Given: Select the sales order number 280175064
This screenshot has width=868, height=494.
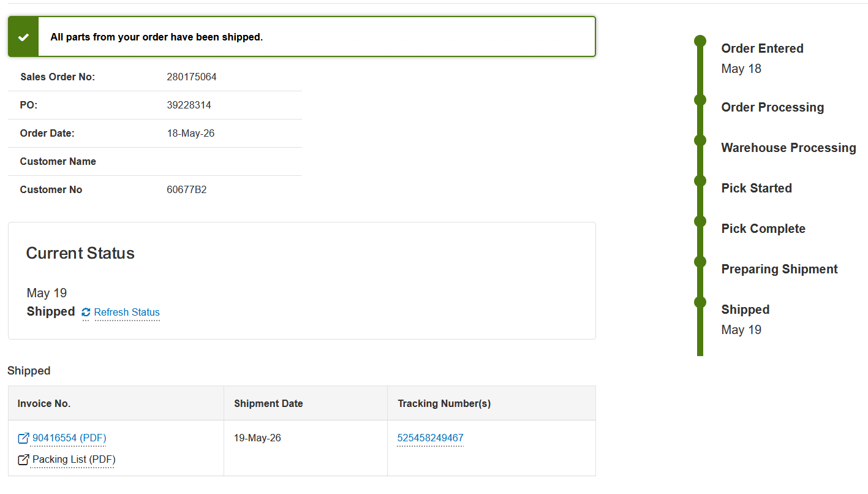Looking at the screenshot, I should coord(192,77).
